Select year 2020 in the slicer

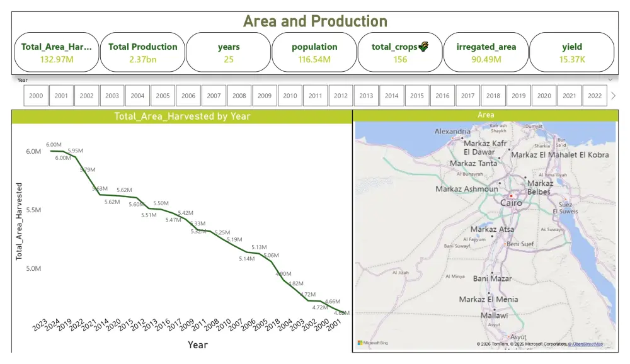tap(544, 96)
